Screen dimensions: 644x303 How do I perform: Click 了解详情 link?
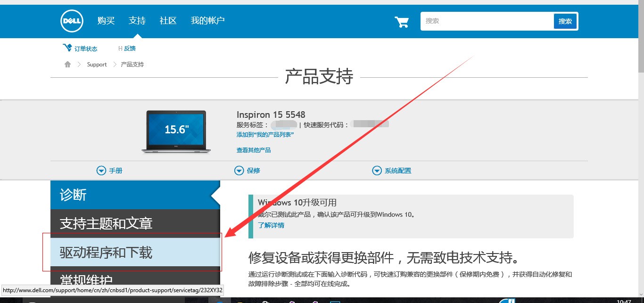pos(271,225)
